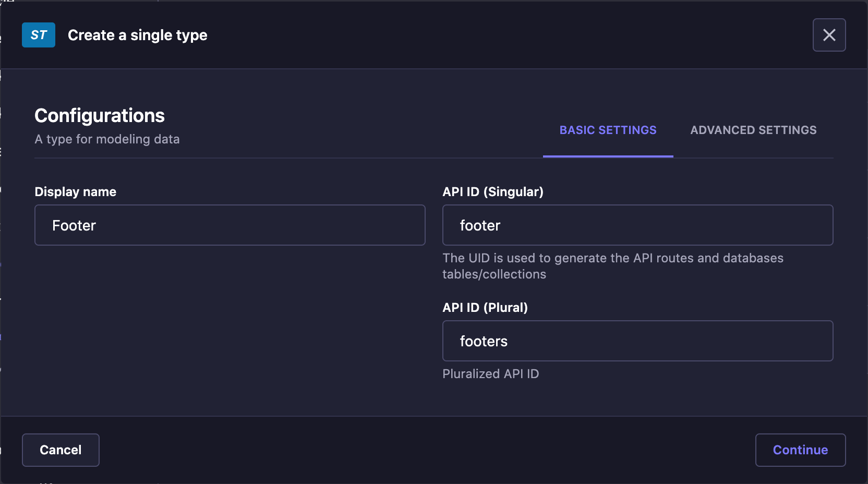Image resolution: width=868 pixels, height=484 pixels.
Task: Click the API ID (Plural) label
Action: tap(485, 308)
